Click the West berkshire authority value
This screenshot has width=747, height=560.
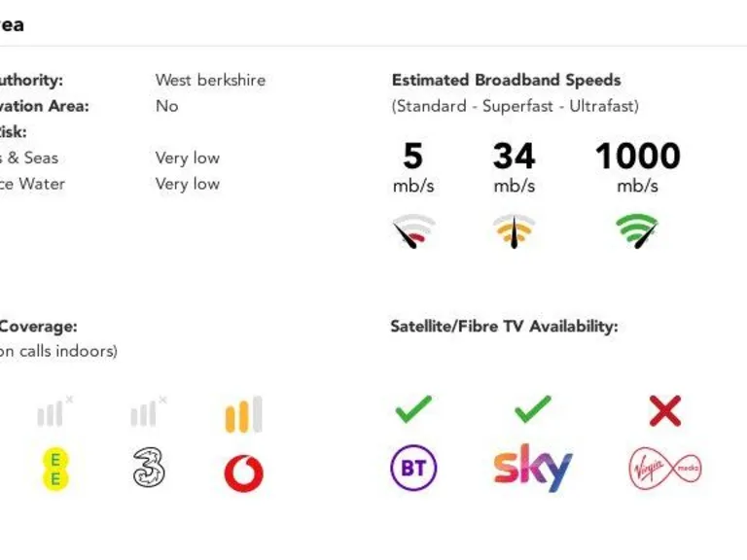210,80
